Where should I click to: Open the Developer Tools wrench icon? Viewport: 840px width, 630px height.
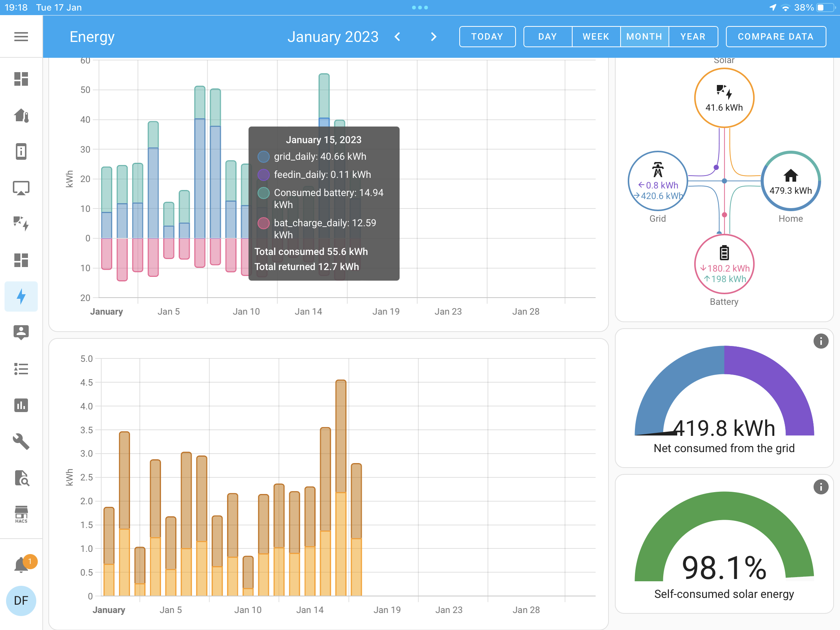[21, 442]
